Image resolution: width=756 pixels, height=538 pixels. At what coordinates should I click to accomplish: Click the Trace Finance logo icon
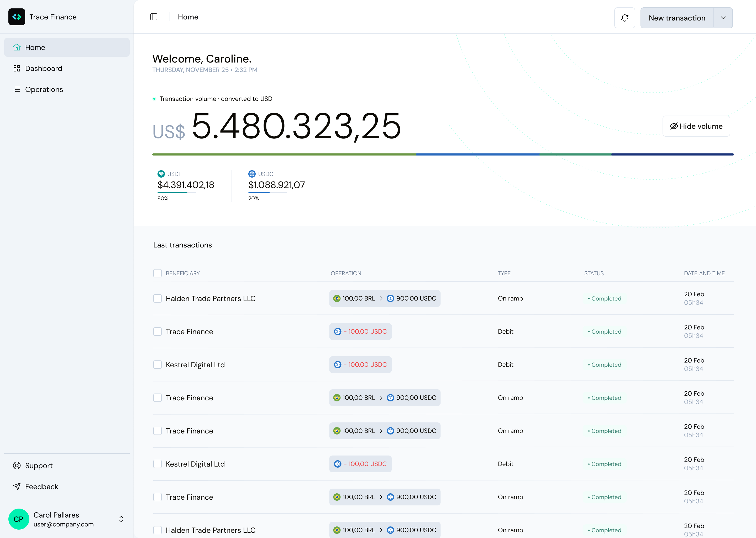click(x=17, y=17)
